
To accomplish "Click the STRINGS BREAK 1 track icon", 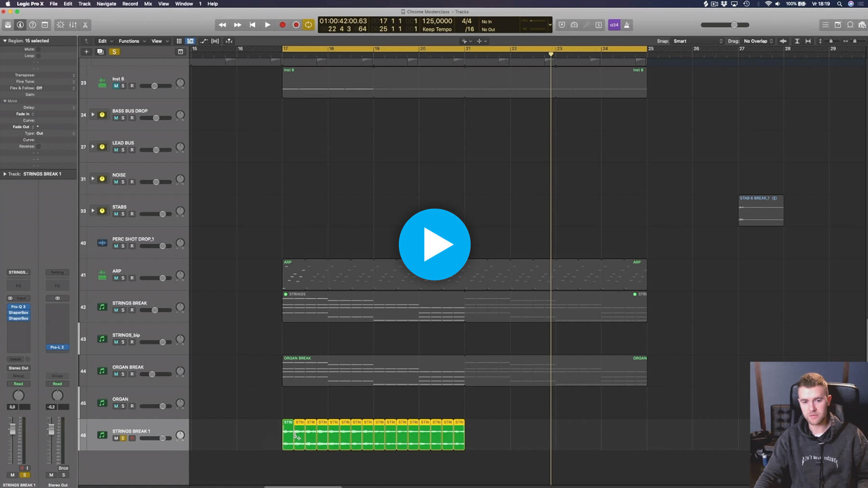I will pyautogui.click(x=102, y=435).
